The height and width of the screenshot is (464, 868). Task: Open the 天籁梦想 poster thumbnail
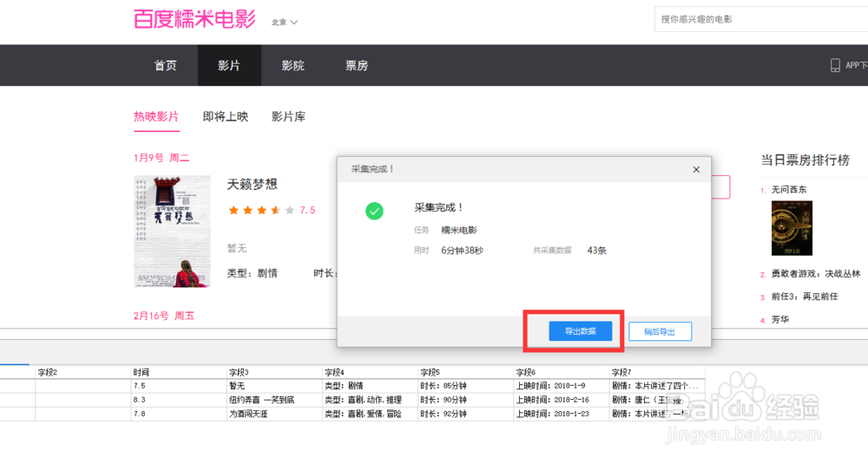pos(172,232)
